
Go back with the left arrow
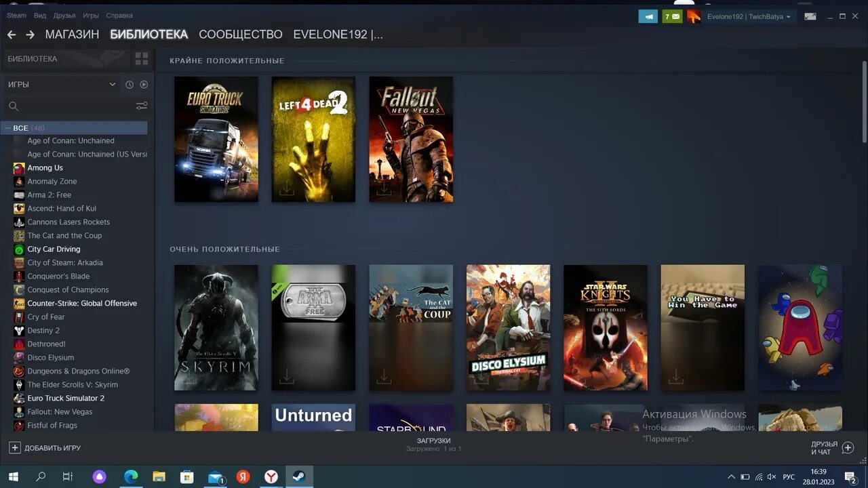12,35
